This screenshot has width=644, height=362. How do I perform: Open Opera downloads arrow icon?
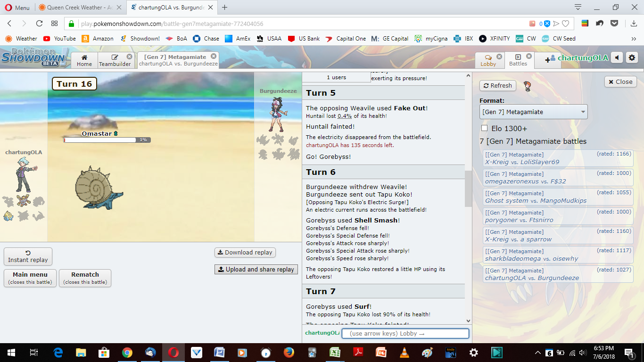633,24
